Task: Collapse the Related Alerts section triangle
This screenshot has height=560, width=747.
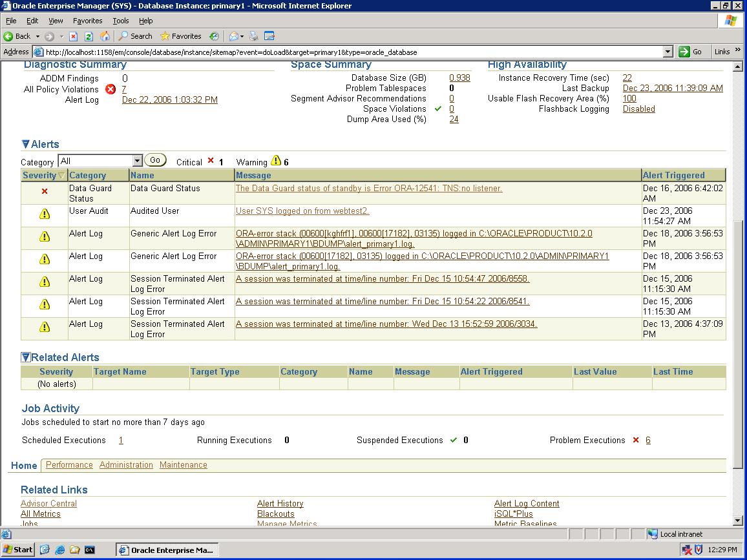Action: tap(26, 357)
